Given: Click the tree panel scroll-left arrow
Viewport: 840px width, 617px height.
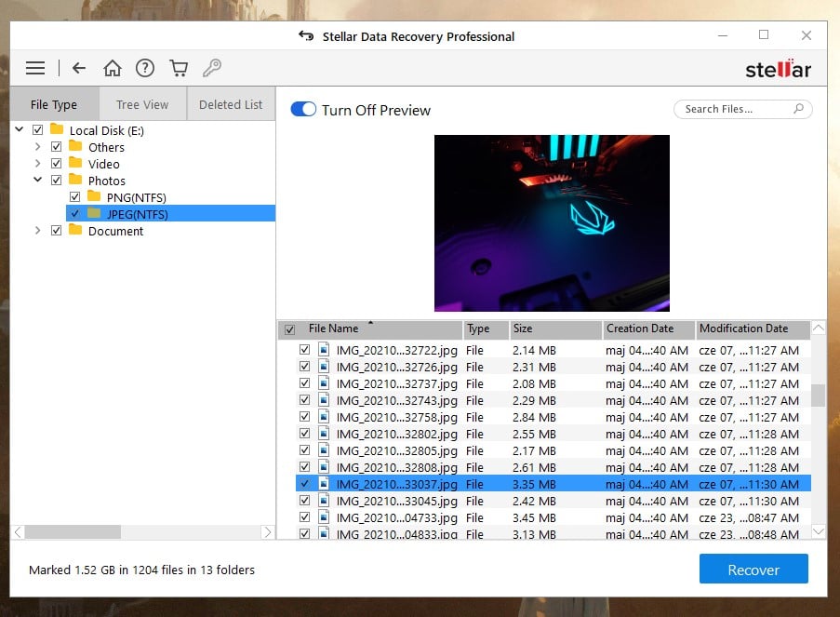Looking at the screenshot, I should pyautogui.click(x=19, y=531).
